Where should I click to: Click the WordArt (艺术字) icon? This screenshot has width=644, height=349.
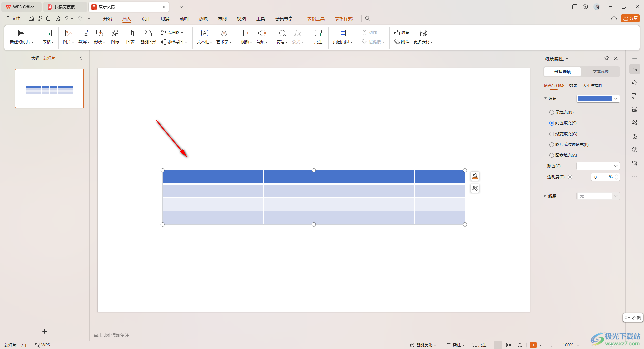click(224, 33)
